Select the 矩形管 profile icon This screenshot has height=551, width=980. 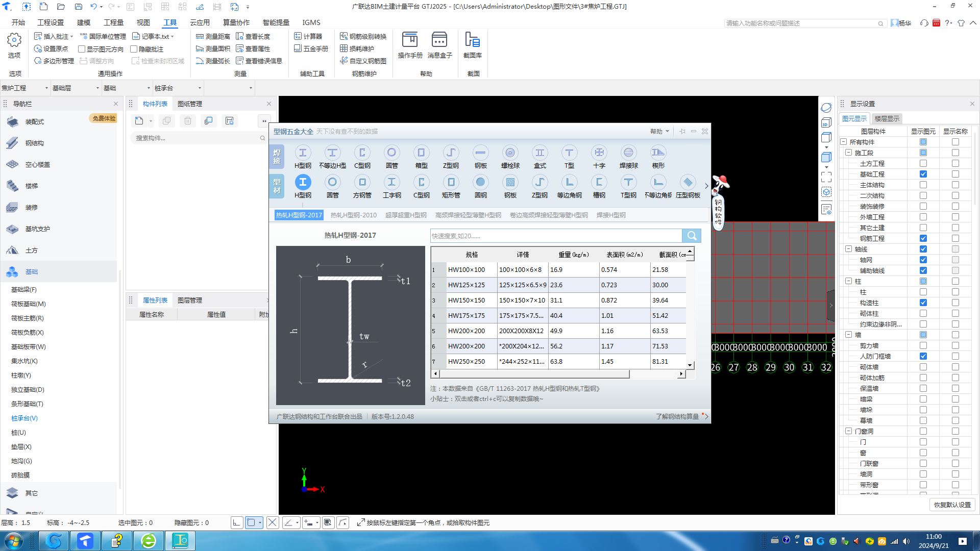pyautogui.click(x=451, y=186)
